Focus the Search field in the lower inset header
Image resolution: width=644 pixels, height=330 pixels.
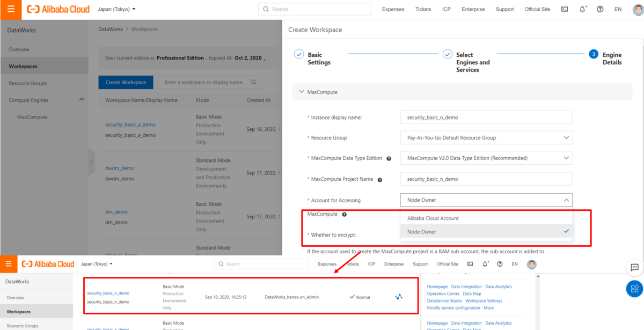pos(262,264)
